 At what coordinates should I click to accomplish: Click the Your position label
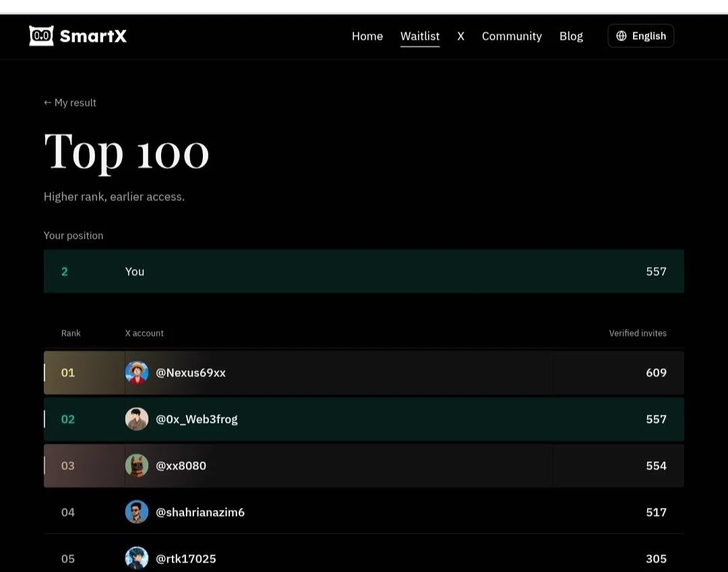tap(73, 235)
